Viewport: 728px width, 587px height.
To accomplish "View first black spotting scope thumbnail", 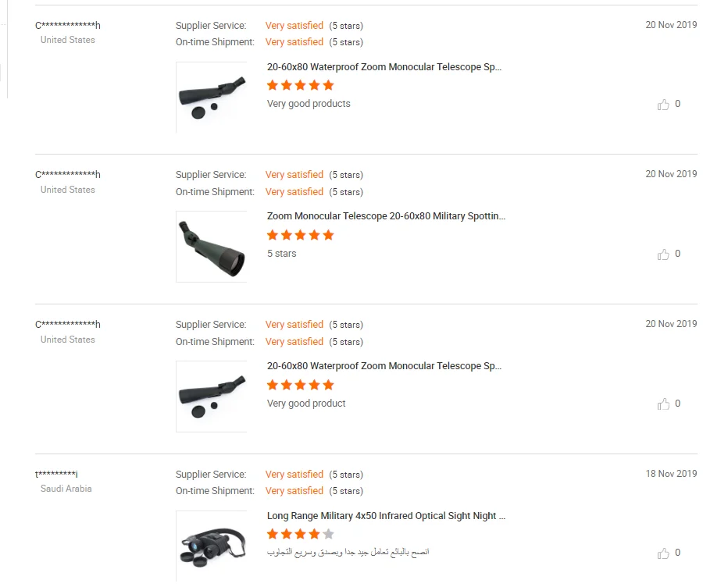I will click(212, 97).
